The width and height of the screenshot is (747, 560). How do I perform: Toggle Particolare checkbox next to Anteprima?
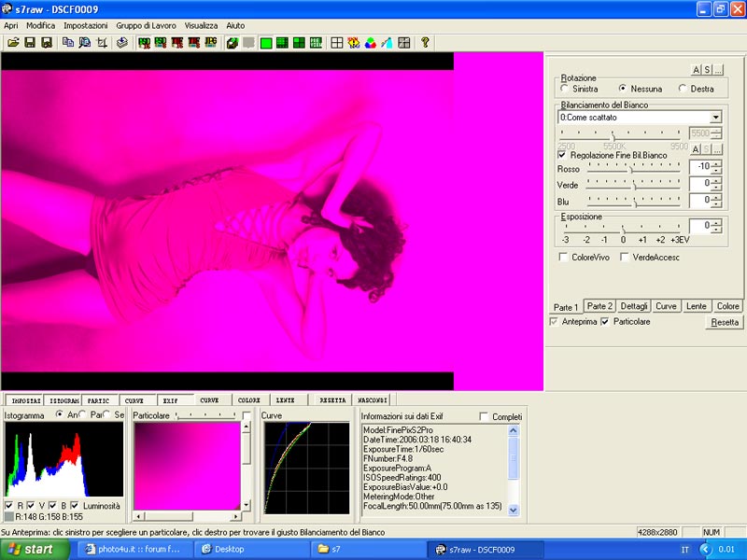(605, 321)
